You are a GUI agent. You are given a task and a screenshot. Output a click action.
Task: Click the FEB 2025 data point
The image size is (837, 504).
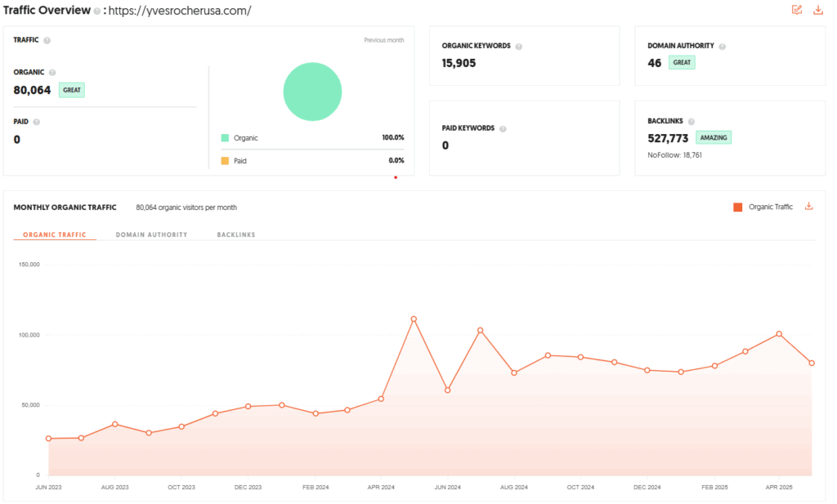714,366
